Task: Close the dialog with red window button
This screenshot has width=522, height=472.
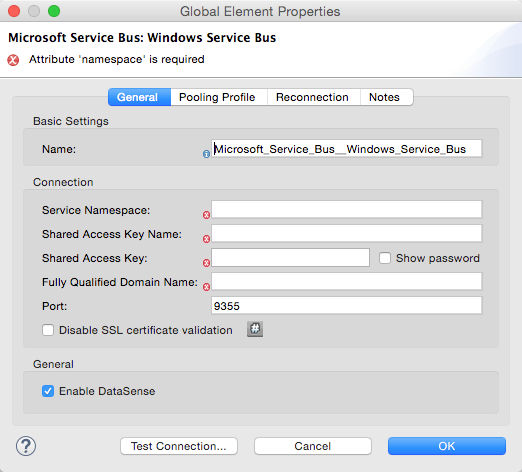Action: point(14,11)
